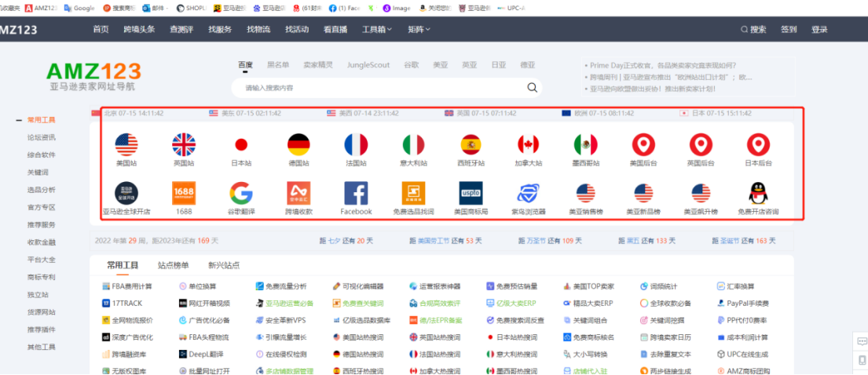The image size is (868, 375).
Task: Open 看直播 in the top navigation
Action: 335,29
